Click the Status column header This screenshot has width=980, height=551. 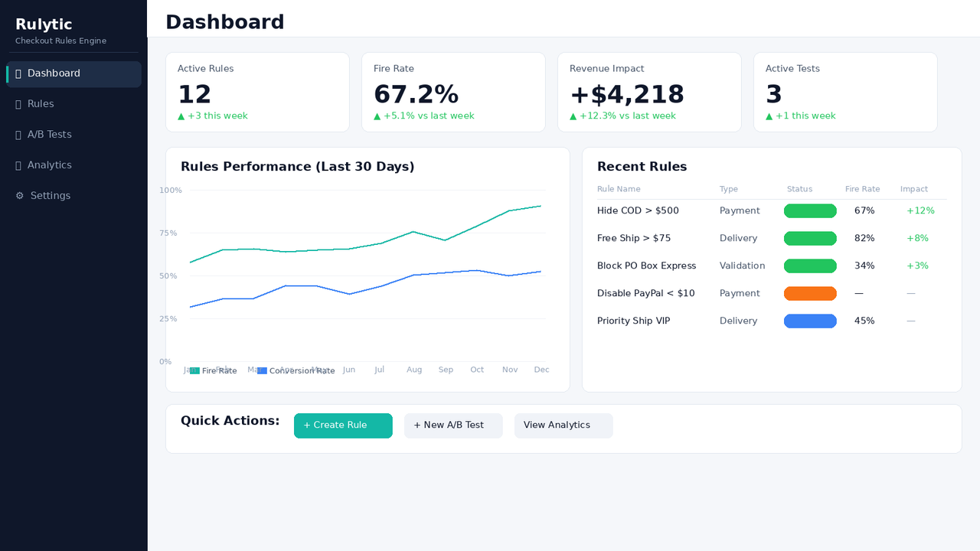pyautogui.click(x=799, y=189)
